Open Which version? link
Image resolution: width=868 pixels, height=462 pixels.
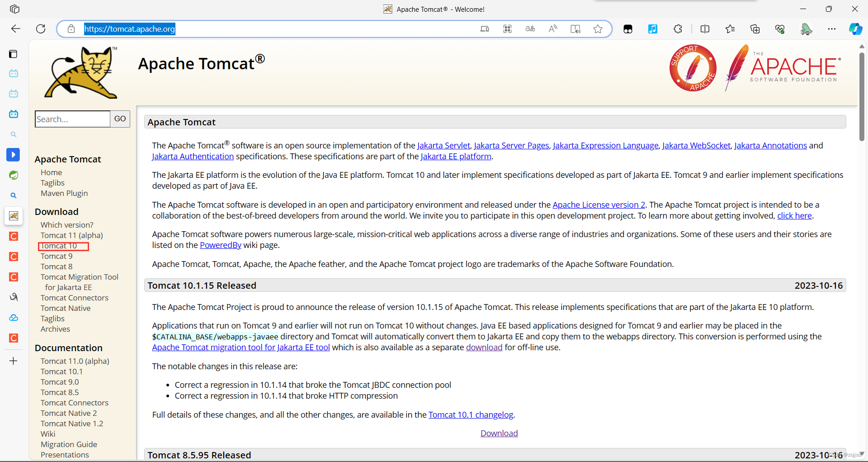[67, 225]
